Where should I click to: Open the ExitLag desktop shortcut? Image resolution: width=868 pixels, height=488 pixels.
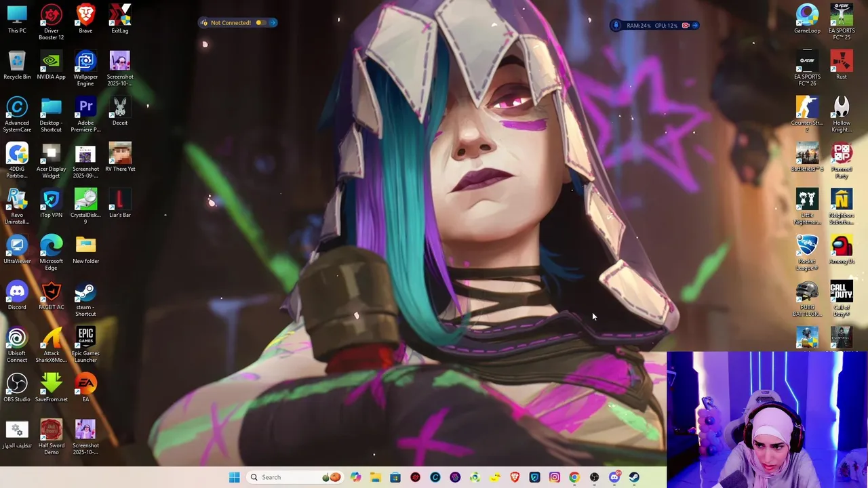point(120,19)
